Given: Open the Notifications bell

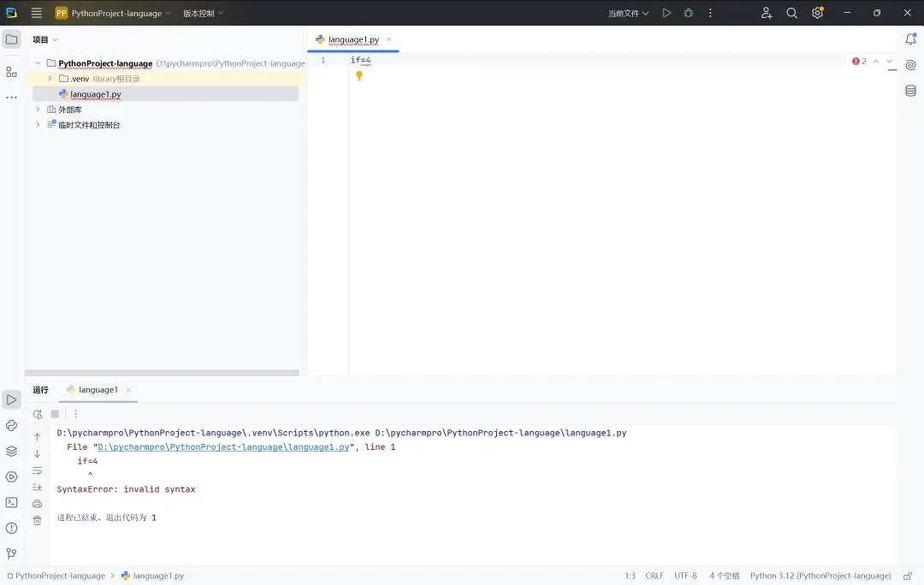Looking at the screenshot, I should tap(910, 38).
